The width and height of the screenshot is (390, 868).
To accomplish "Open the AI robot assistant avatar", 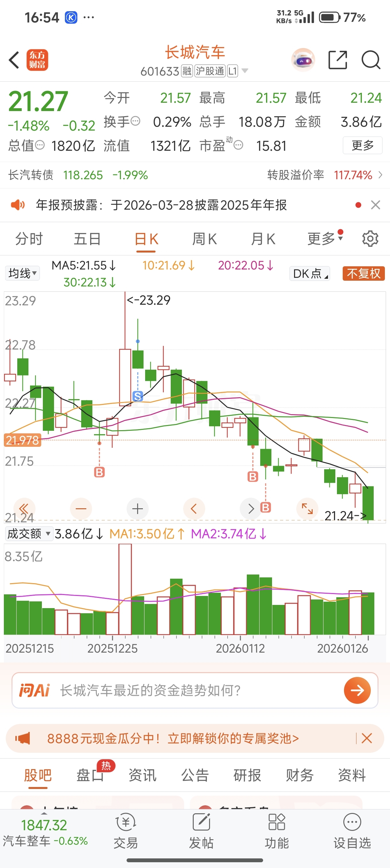I will pos(303,60).
